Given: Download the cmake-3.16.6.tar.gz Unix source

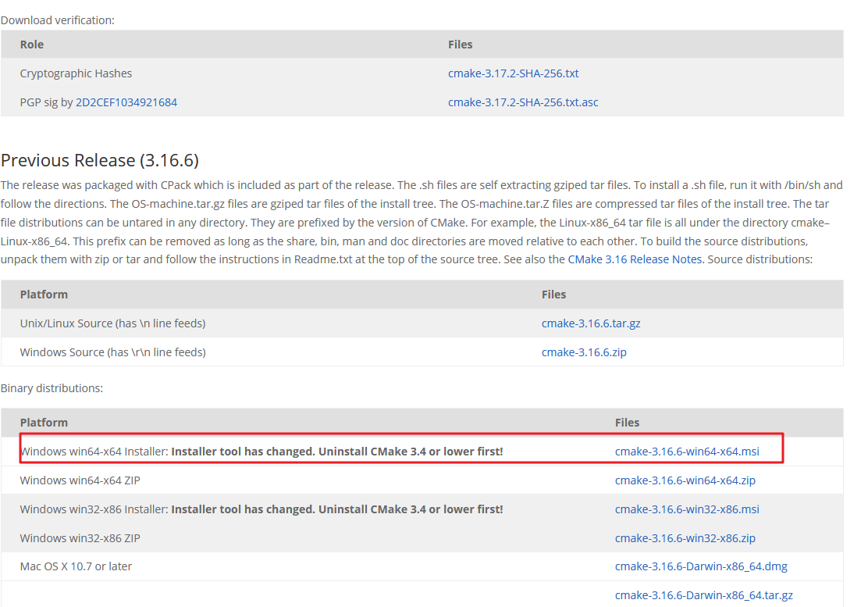Looking at the screenshot, I should coord(591,323).
